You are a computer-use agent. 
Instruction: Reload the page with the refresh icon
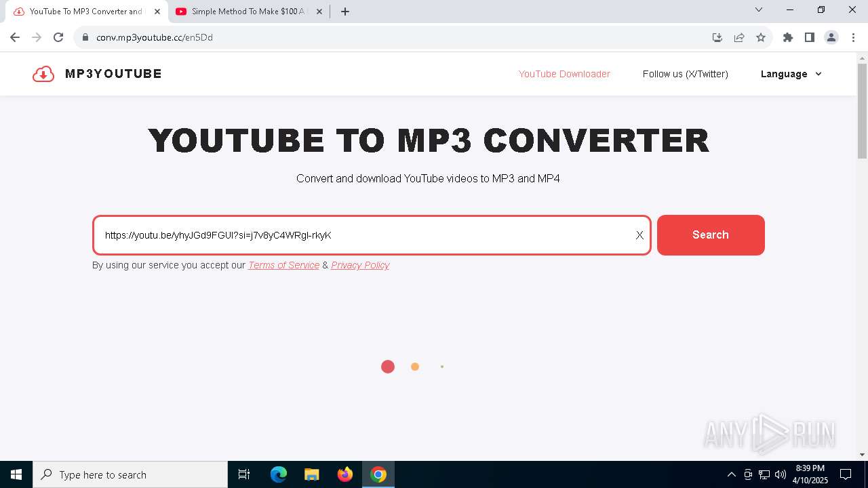pyautogui.click(x=58, y=37)
